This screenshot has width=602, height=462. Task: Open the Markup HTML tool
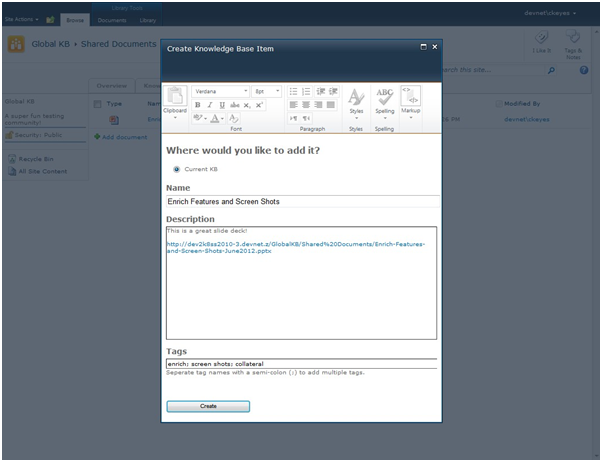(409, 97)
